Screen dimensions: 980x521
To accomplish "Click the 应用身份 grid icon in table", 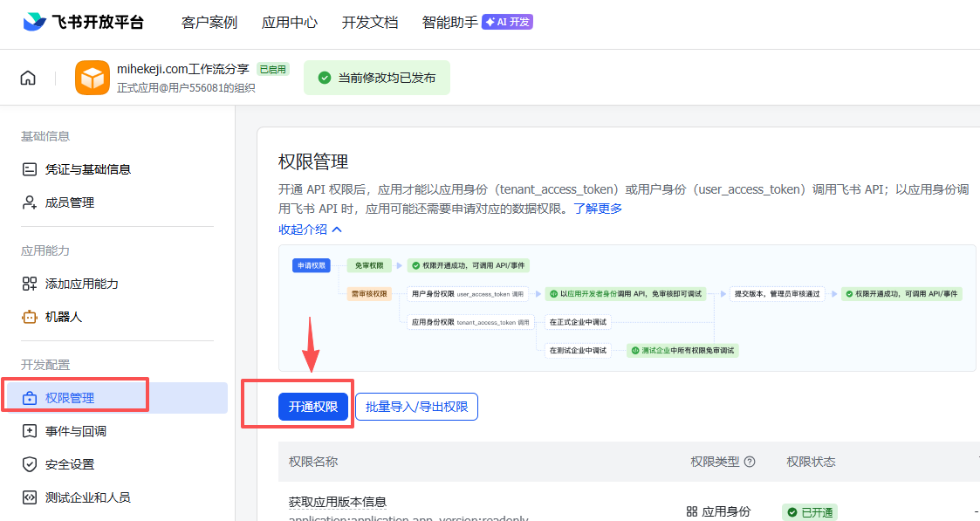I will click(692, 511).
